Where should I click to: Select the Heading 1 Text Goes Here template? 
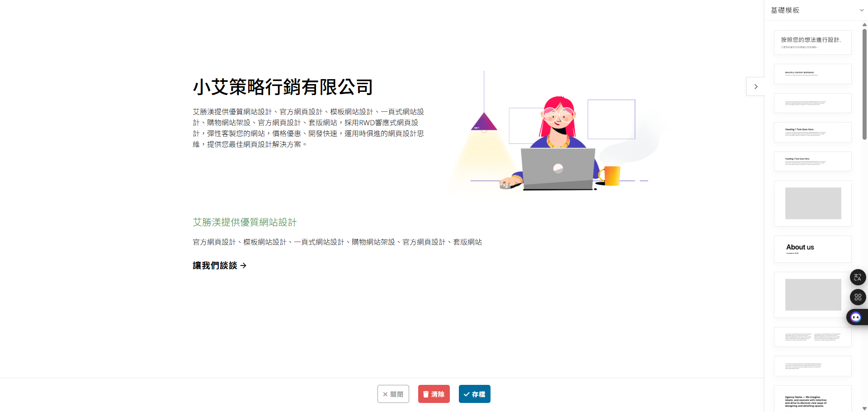click(x=812, y=132)
